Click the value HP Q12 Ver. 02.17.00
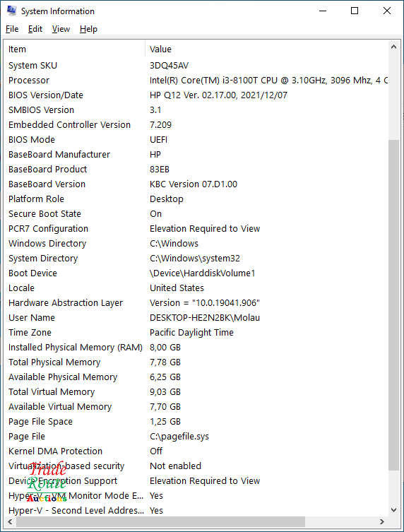 tap(218, 95)
